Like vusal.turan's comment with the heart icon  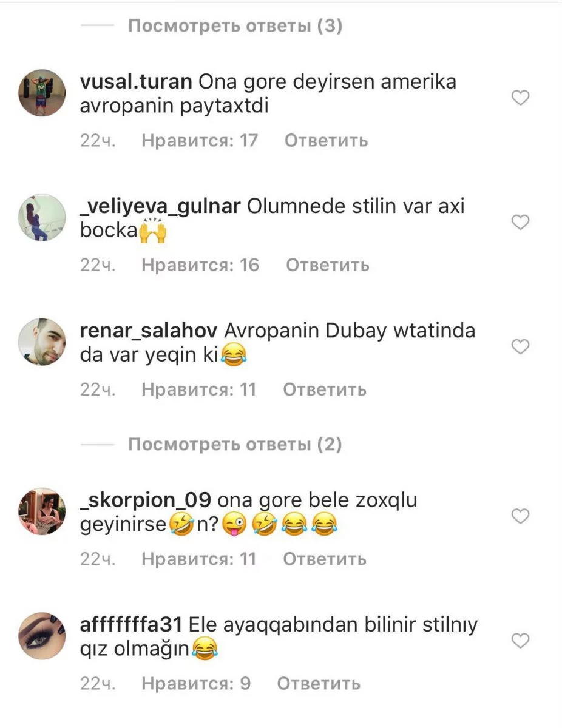click(521, 98)
